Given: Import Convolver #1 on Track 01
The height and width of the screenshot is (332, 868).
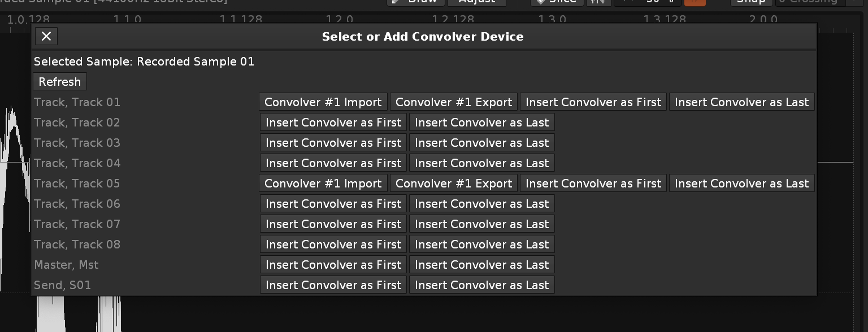Looking at the screenshot, I should tap(323, 102).
